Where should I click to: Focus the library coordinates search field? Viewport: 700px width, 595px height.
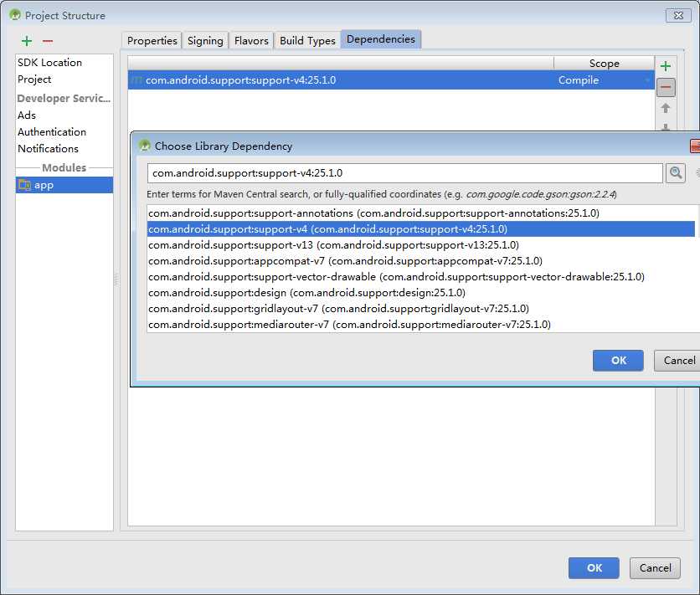[405, 173]
